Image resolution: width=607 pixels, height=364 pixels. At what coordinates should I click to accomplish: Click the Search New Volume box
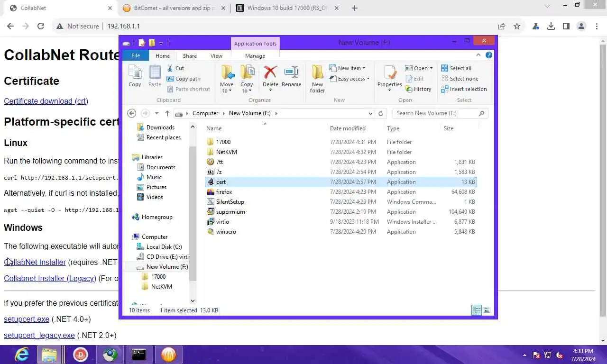[x=440, y=113]
